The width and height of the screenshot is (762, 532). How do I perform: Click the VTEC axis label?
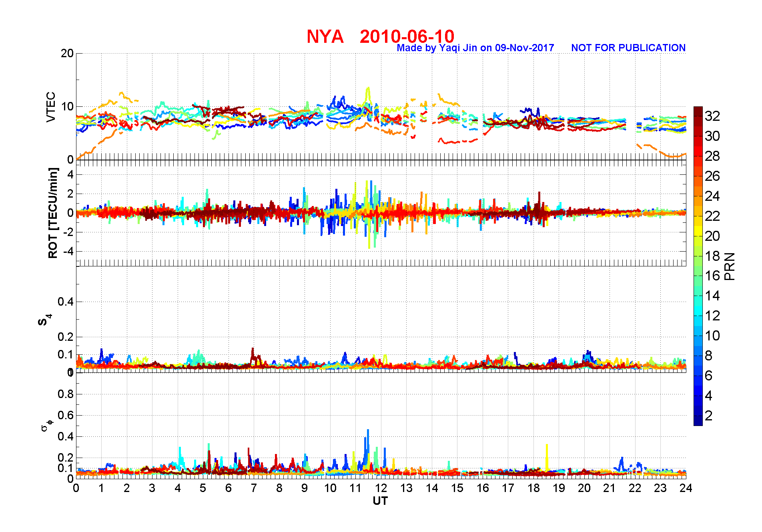[51, 107]
